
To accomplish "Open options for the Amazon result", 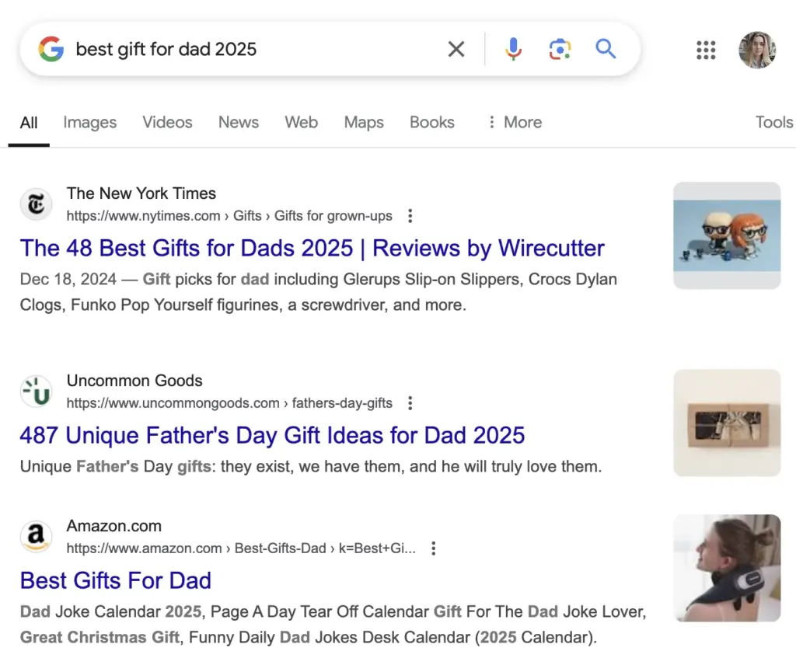I will pyautogui.click(x=433, y=548).
